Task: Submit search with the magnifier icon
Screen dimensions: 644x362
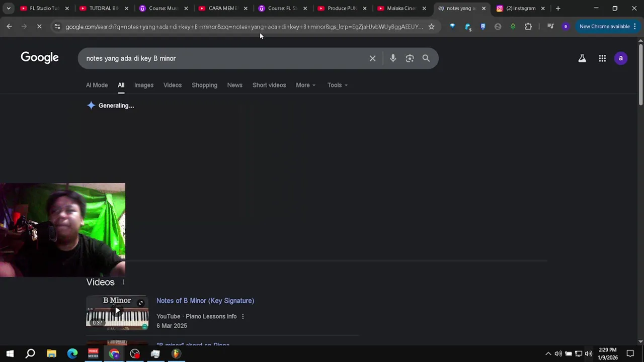Action: 426,58
